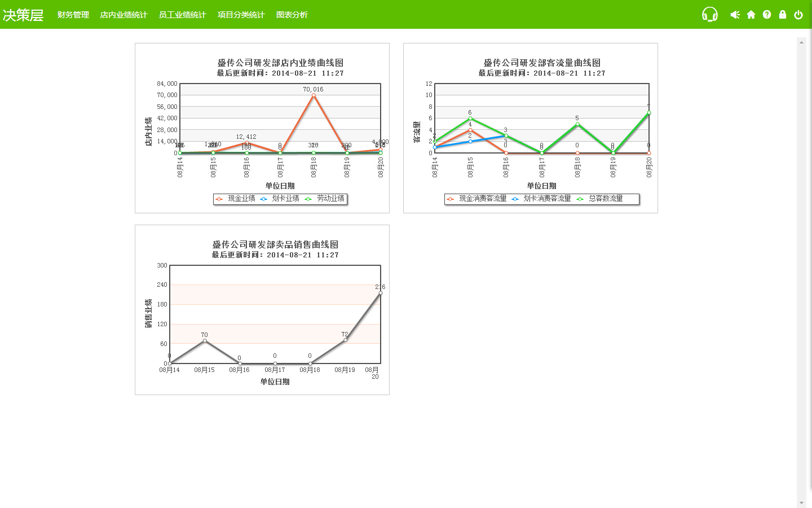Click the scrollbar down arrow
Image resolution: width=812 pixels, height=508 pixels.
coord(801,503)
